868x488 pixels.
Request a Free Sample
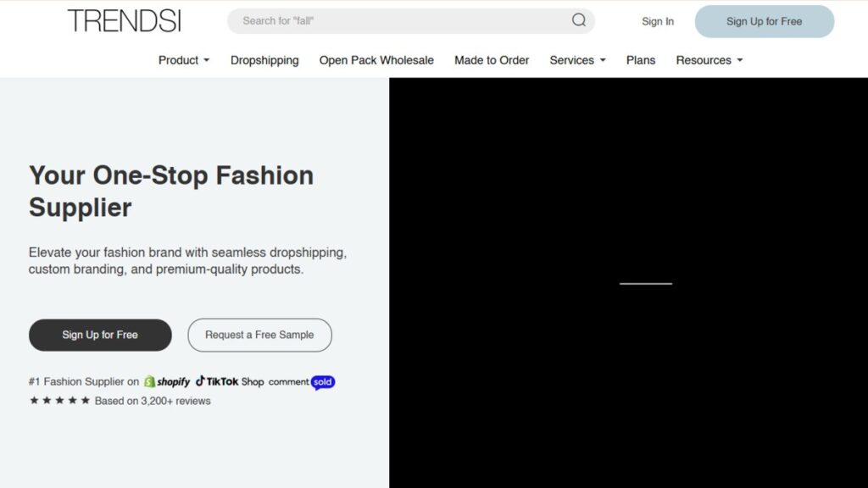(259, 335)
